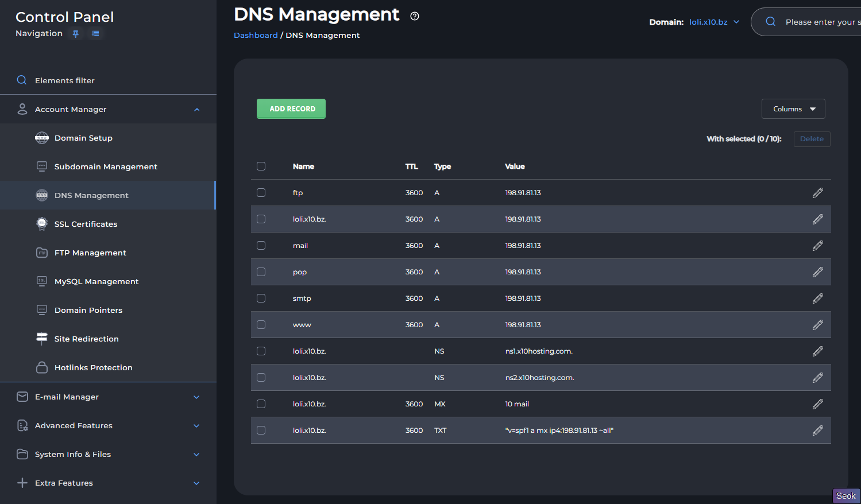Viewport: 861px width, 504px height.
Task: Open the Columns dropdown
Action: (x=793, y=109)
